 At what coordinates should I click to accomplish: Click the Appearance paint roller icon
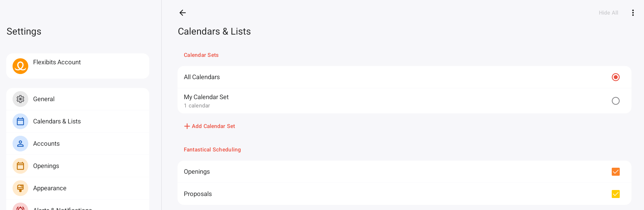point(20,188)
